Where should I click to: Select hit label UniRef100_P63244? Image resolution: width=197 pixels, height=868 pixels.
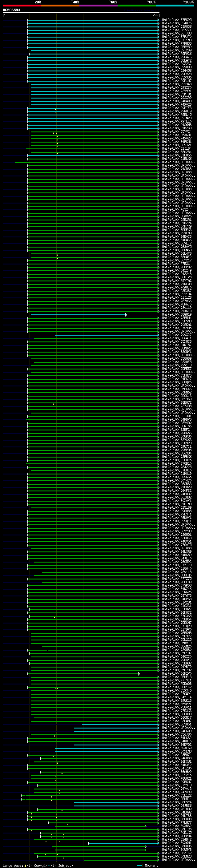point(177,210)
